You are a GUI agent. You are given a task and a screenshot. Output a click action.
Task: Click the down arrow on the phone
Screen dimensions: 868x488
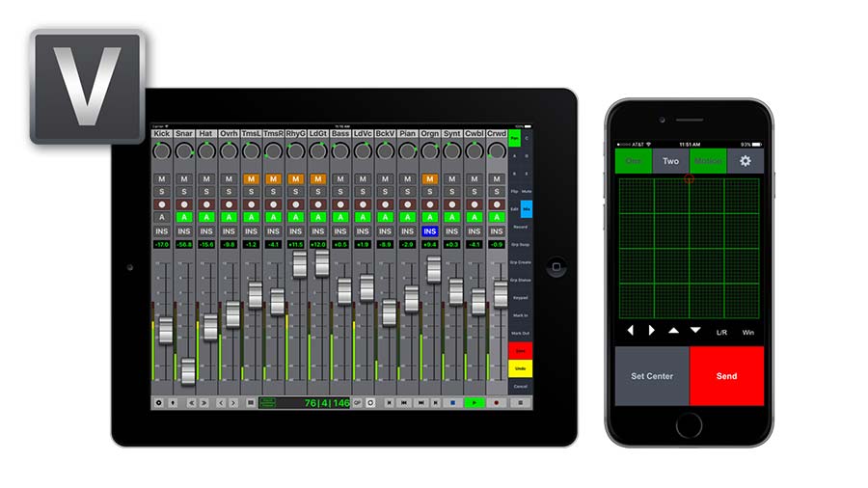click(x=695, y=330)
